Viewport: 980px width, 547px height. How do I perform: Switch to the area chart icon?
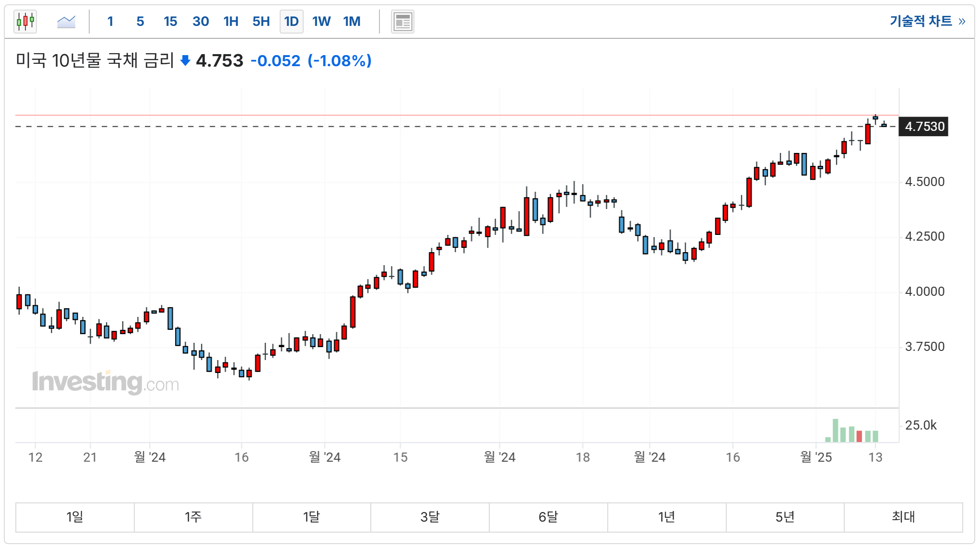66,22
